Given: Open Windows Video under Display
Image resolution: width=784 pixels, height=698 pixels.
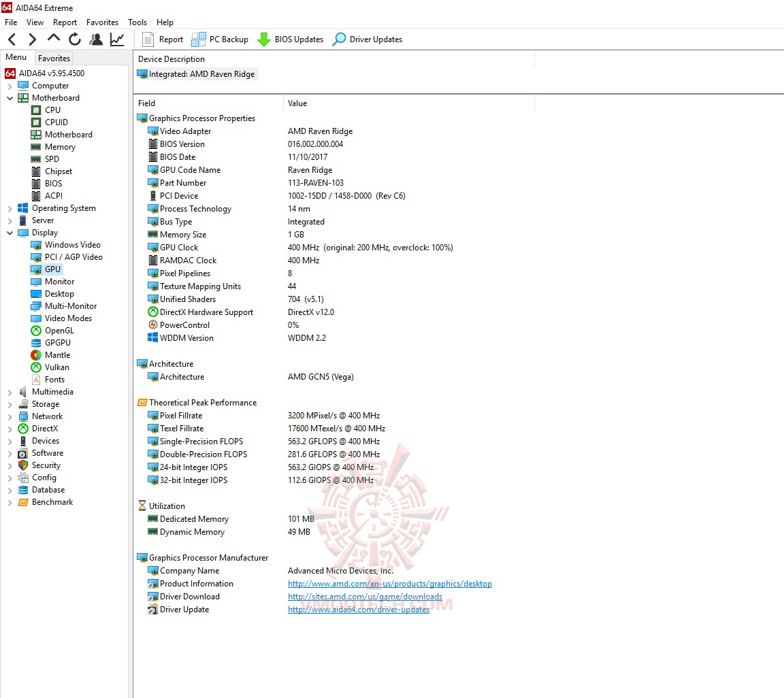Looking at the screenshot, I should (x=66, y=245).
